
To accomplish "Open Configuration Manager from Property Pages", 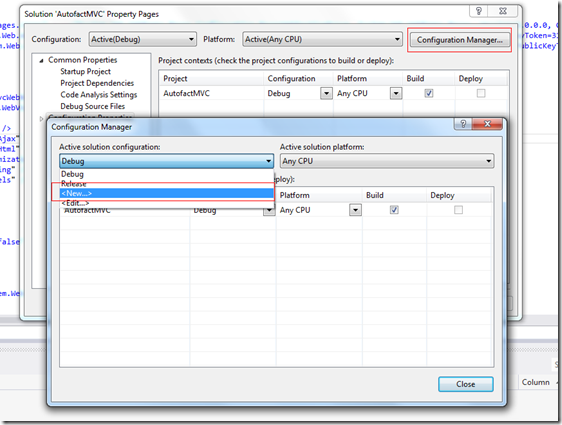I will tap(459, 40).
